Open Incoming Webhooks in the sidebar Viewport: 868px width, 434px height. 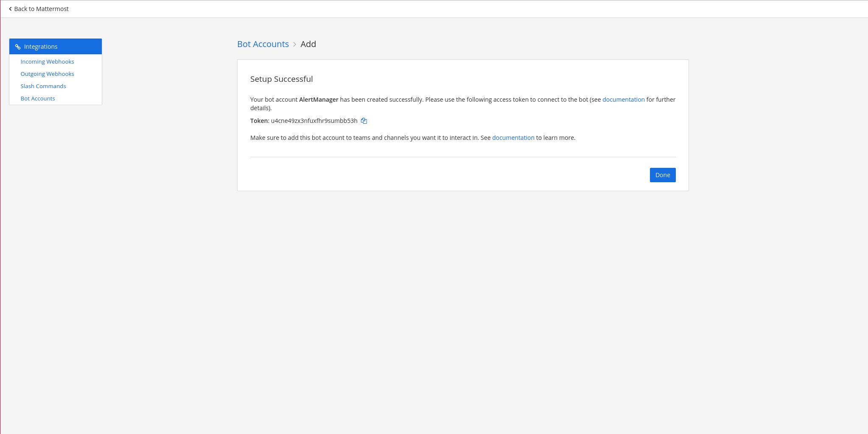47,61
